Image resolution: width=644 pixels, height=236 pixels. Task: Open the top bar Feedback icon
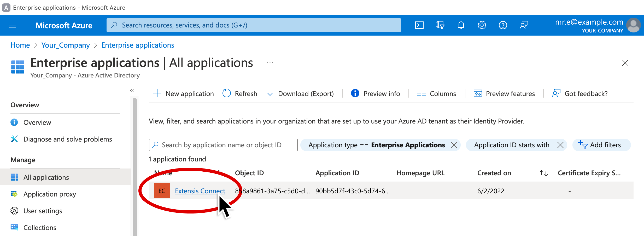524,25
